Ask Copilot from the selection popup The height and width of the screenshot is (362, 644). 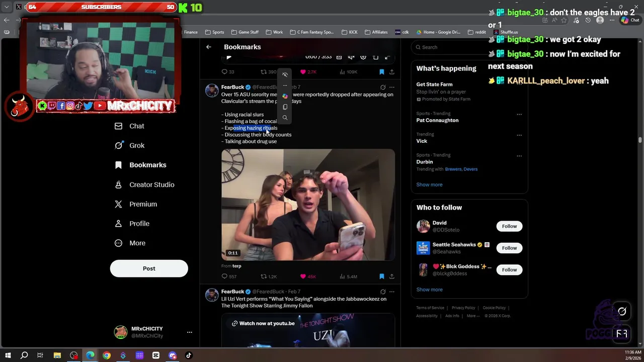click(285, 96)
